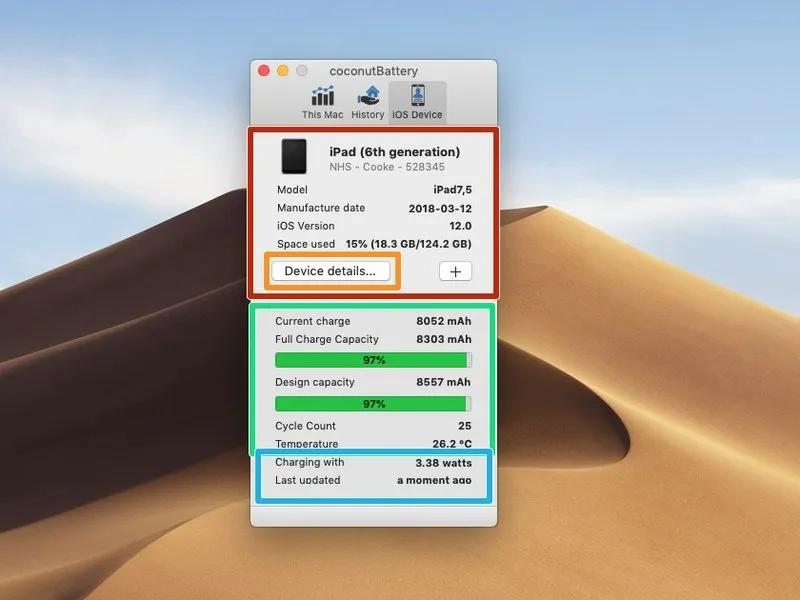Click the Temperature value 26.2 °C
The height and width of the screenshot is (600, 800).
[452, 444]
